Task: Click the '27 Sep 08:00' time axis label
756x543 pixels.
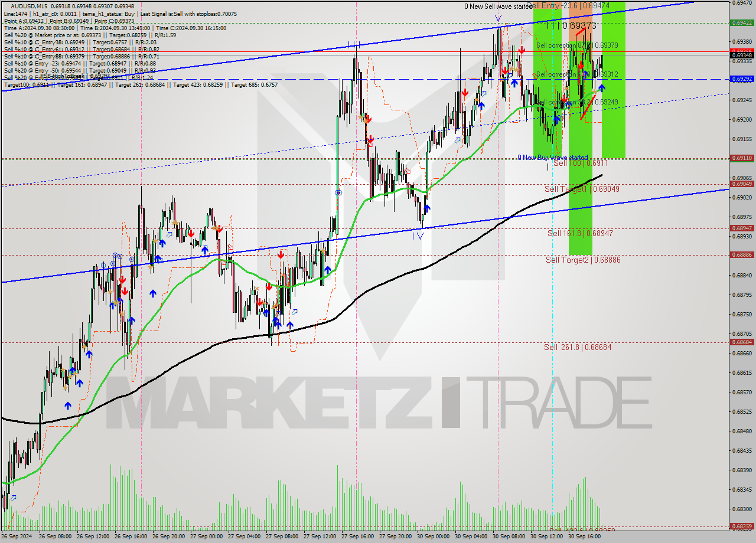Action: pos(282,537)
